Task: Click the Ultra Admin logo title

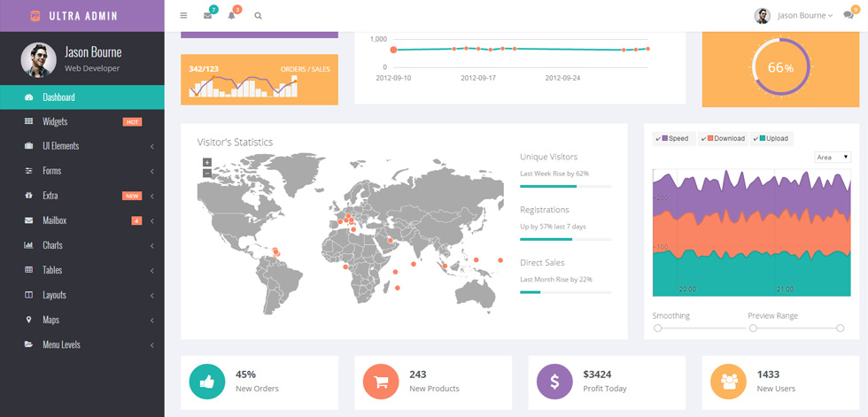Action: [83, 16]
